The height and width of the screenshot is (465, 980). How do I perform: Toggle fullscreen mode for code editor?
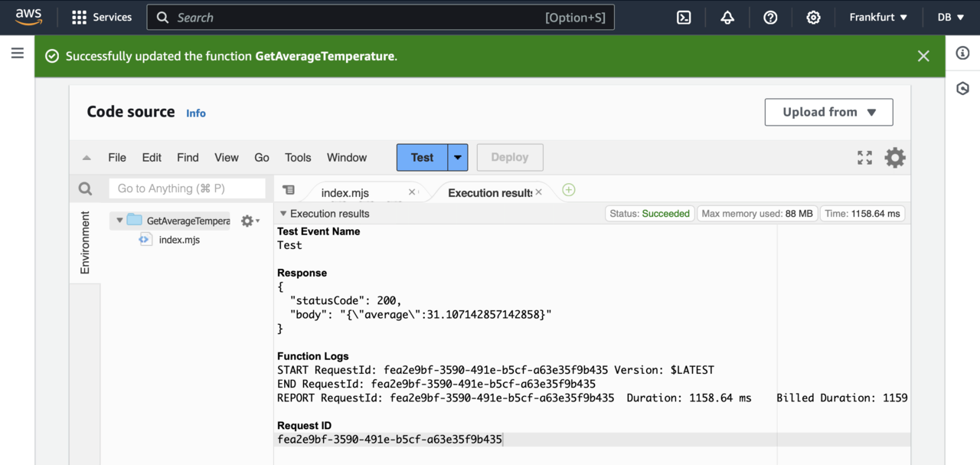point(864,158)
